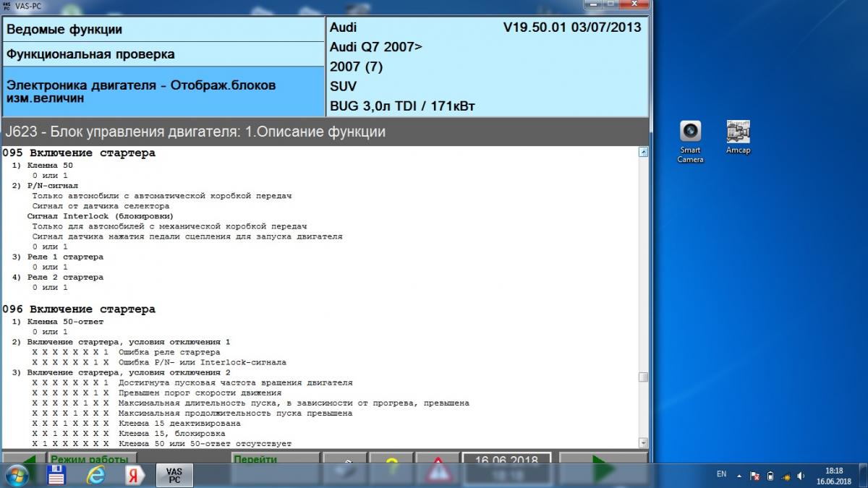Click 'Ошибка P/N- или Interlock-сигнала' line
The image size is (868, 488).
pos(203,362)
